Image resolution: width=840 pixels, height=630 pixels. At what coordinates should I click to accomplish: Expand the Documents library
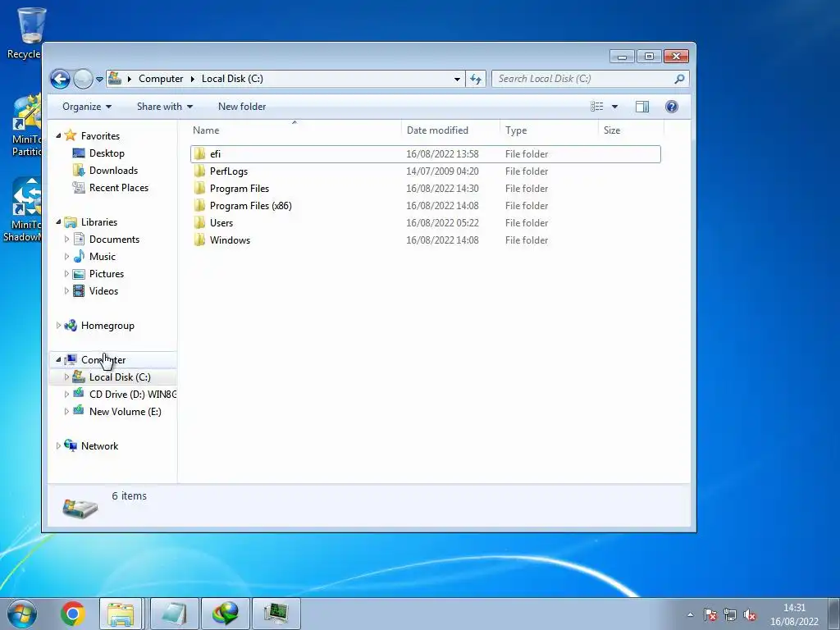(x=66, y=240)
